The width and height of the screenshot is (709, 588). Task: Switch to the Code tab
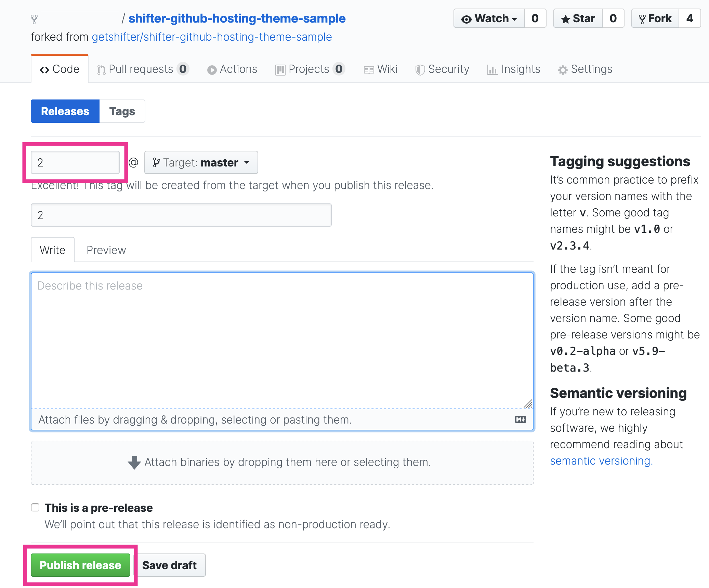point(60,69)
